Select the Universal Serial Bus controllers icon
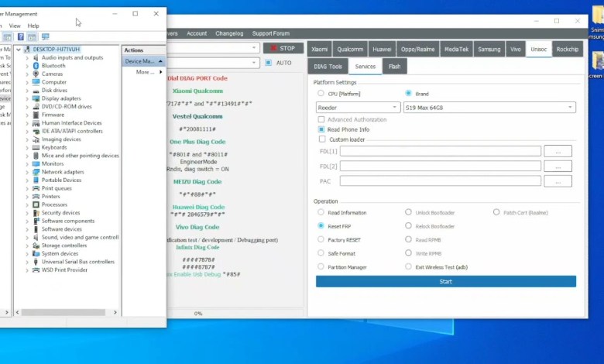Image resolution: width=604 pixels, height=364 pixels. [36, 262]
